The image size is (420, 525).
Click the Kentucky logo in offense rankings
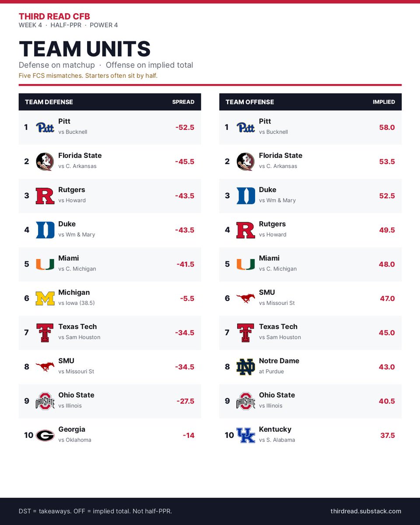click(x=245, y=435)
